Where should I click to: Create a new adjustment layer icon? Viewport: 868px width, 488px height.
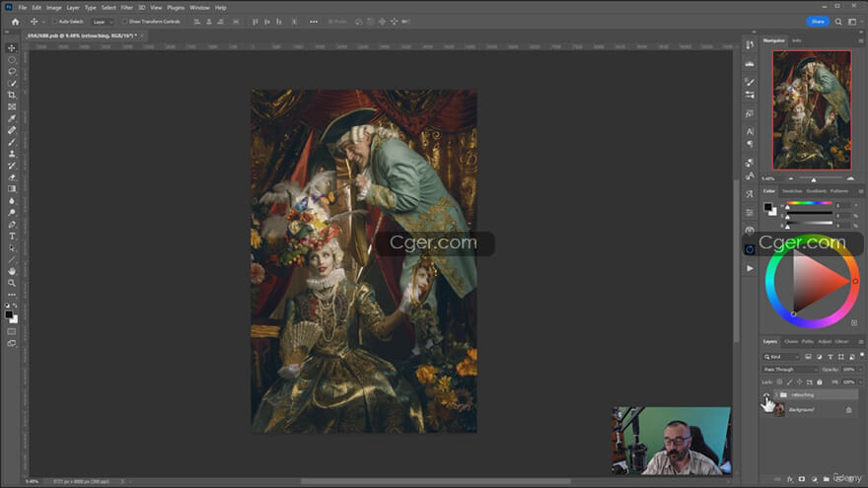tap(814, 479)
